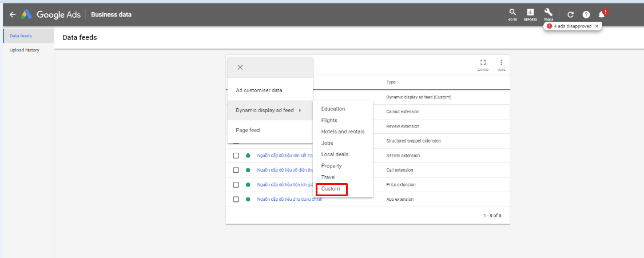Click the Expand table icon
644x258 pixels.
(483, 65)
